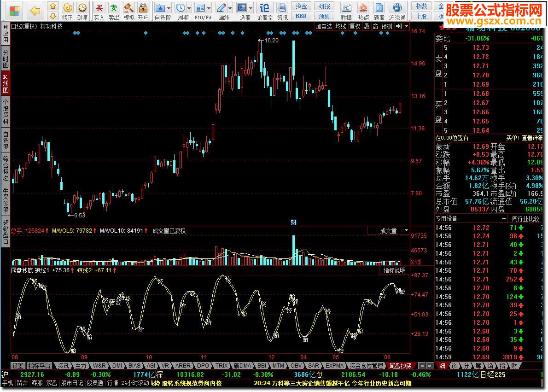Toggle the 应用 side panel
This screenshot has height=392, width=548.
coord(6,34)
